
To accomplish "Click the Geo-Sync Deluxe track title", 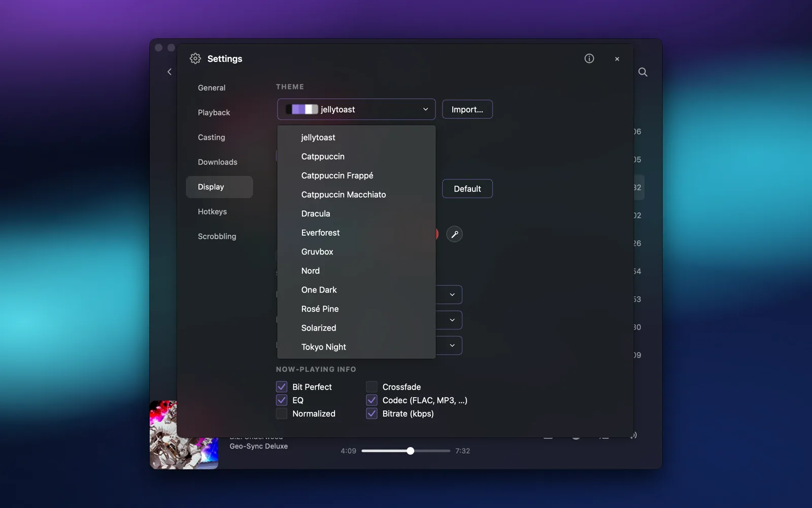I will click(x=259, y=447).
